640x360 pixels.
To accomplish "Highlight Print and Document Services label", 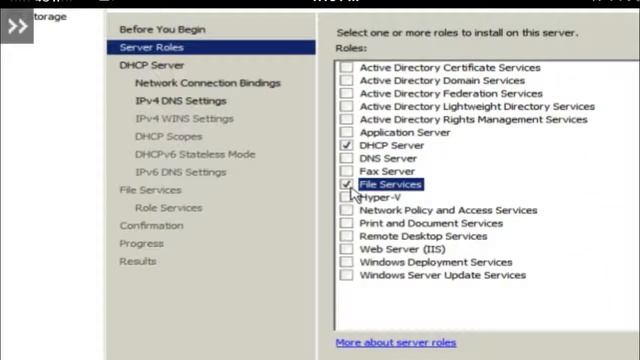I will point(431,223).
